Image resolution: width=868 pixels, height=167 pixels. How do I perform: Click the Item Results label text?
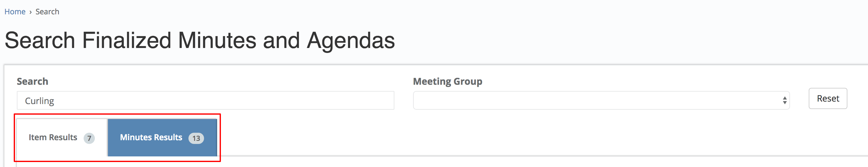[x=53, y=137]
